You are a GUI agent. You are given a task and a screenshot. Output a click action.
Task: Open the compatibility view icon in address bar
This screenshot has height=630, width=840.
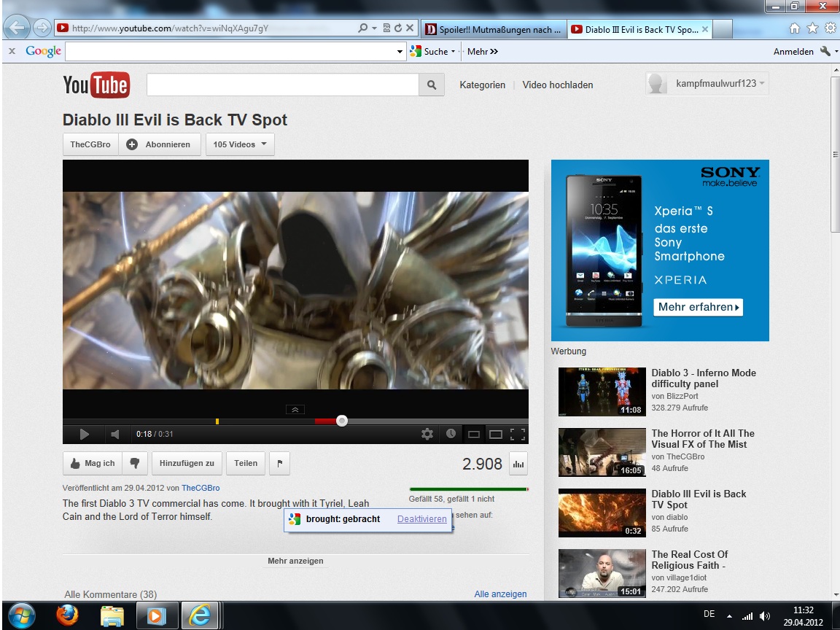pos(386,28)
